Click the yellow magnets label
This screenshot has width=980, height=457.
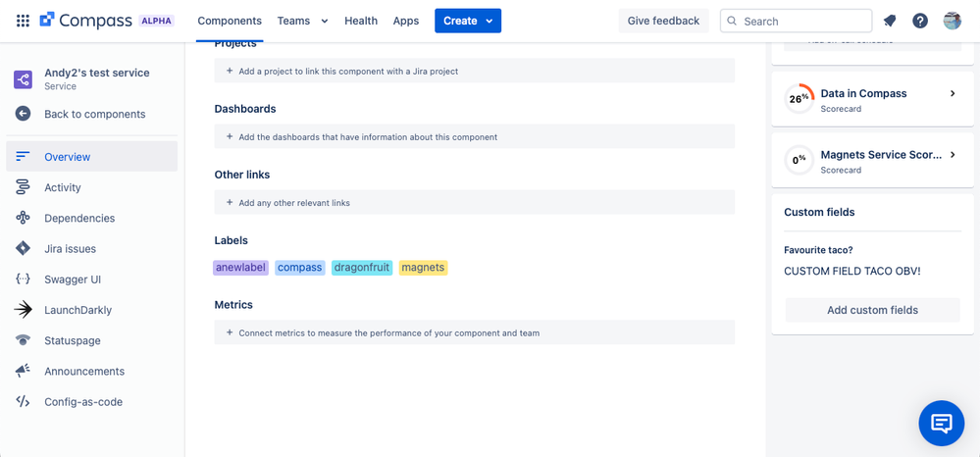tap(423, 268)
